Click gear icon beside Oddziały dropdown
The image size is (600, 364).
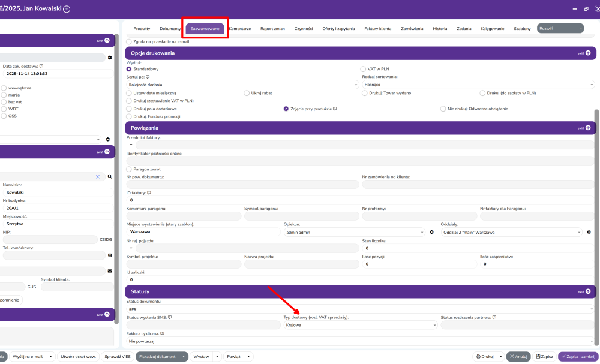coord(589,232)
